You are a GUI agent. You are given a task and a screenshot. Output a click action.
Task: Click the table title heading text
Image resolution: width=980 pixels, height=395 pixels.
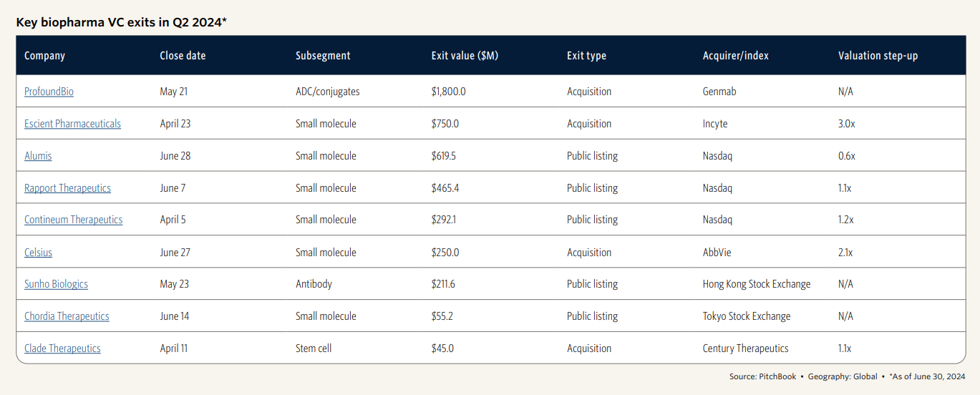tap(122, 22)
